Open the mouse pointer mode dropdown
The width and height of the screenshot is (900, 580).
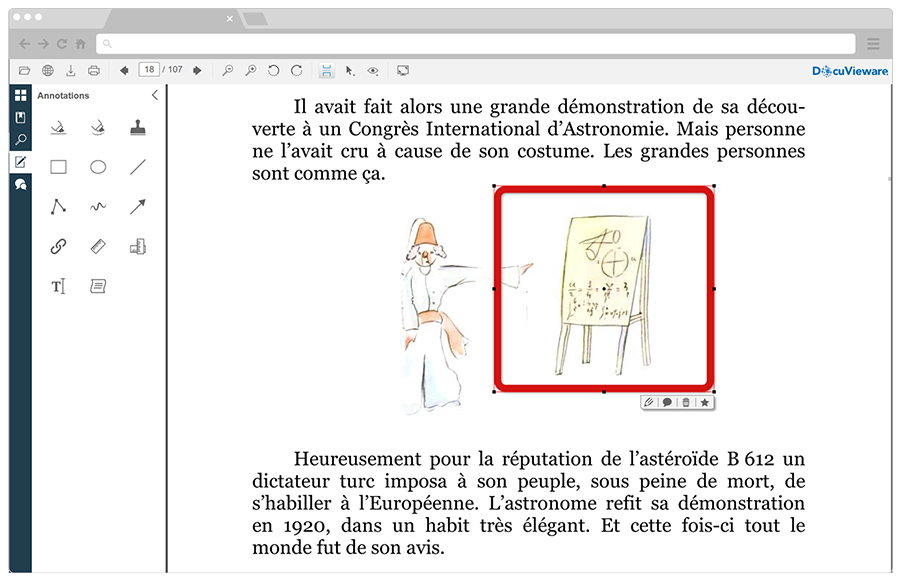[350, 71]
